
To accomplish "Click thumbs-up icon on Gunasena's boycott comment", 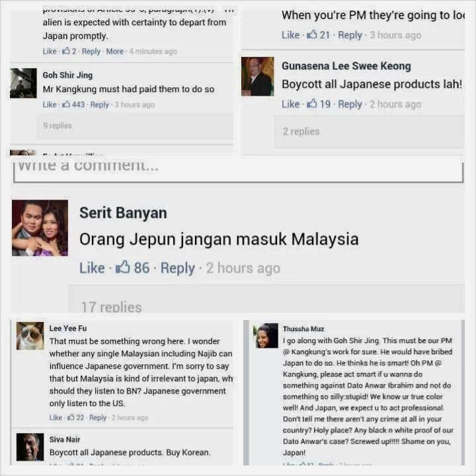I will point(312,104).
